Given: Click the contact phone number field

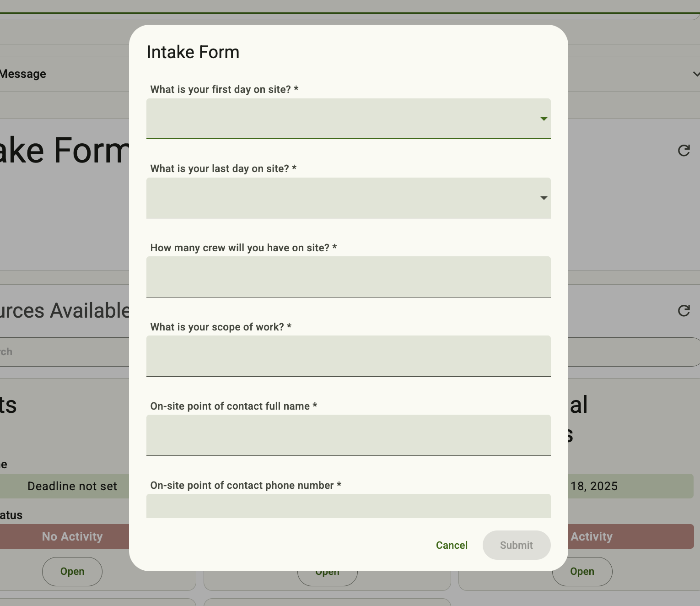Looking at the screenshot, I should [349, 506].
